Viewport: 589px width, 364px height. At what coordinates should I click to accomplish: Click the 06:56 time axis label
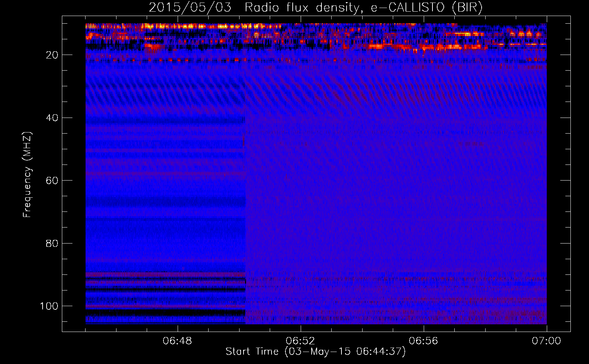tap(423, 341)
